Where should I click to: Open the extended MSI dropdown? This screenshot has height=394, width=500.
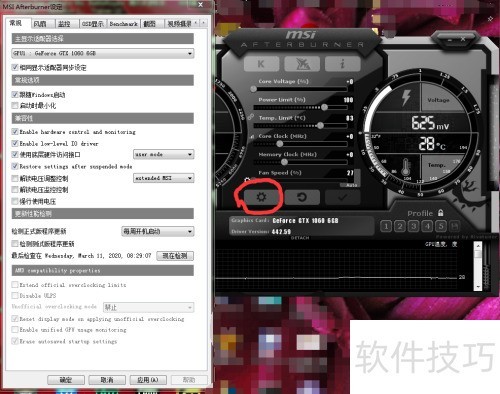[x=164, y=178]
